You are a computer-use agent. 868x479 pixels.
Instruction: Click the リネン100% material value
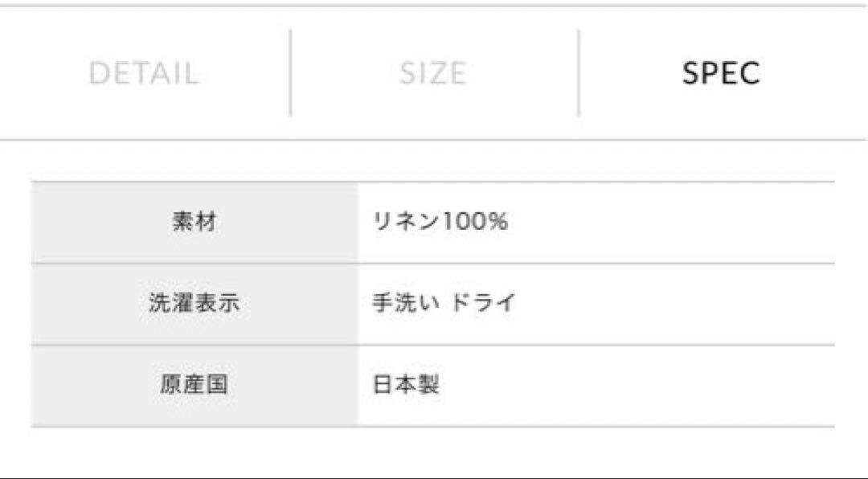click(x=440, y=222)
